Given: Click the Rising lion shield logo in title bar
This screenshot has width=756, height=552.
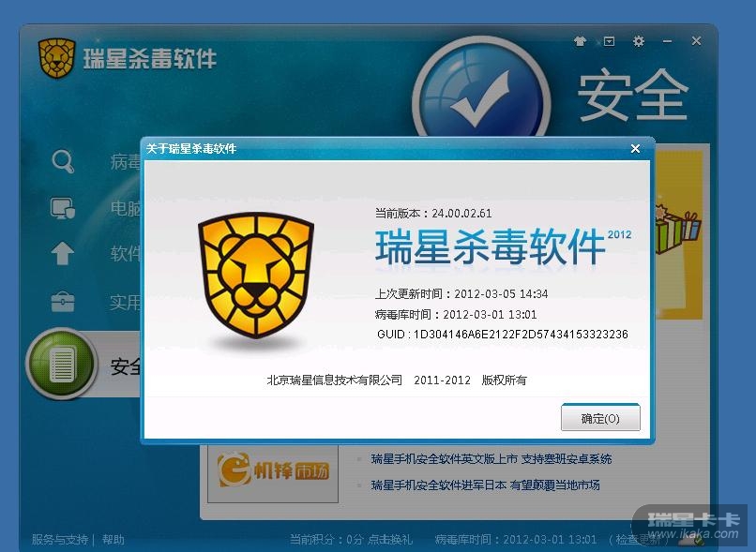Looking at the screenshot, I should [x=57, y=58].
